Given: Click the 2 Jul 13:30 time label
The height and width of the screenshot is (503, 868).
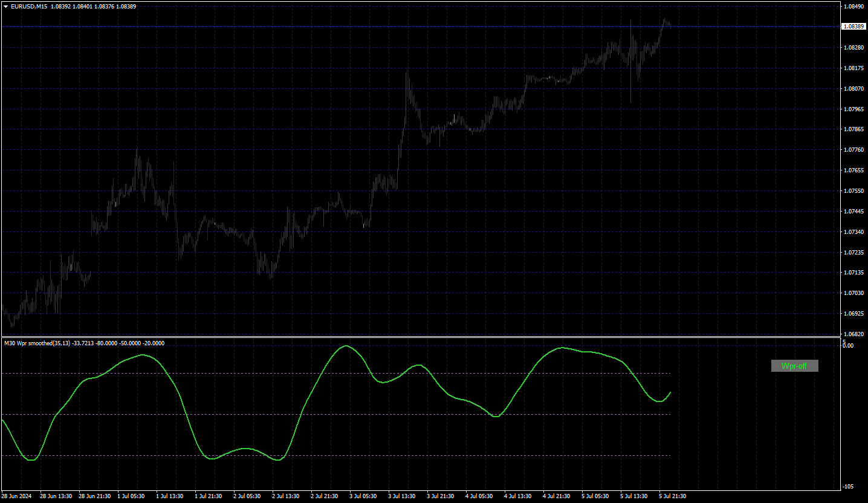Looking at the screenshot, I should (x=286, y=496).
